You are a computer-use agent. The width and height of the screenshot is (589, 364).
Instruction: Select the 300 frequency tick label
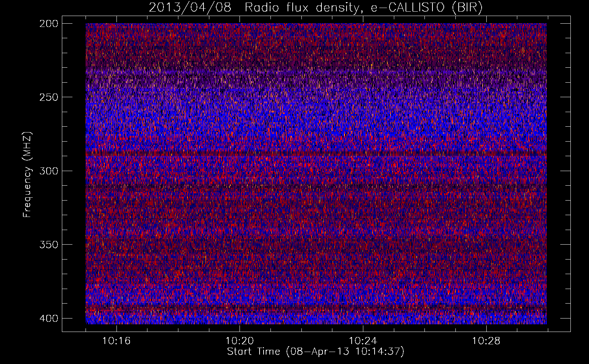(x=48, y=171)
